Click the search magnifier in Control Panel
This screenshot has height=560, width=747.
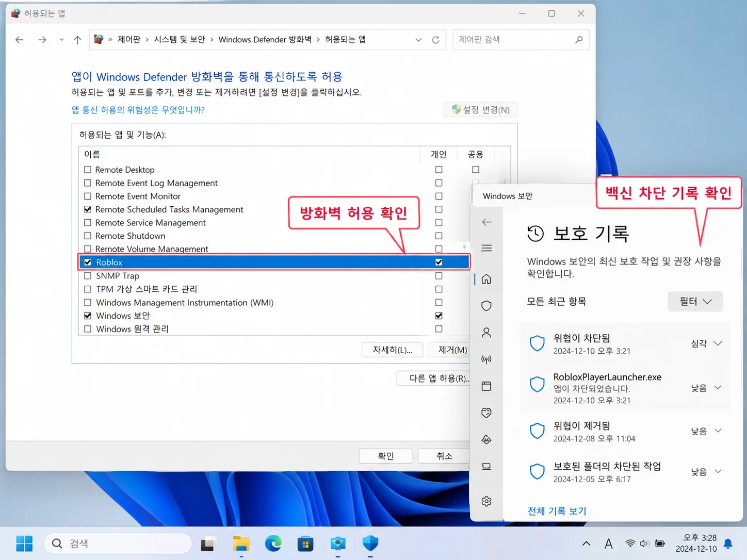579,40
